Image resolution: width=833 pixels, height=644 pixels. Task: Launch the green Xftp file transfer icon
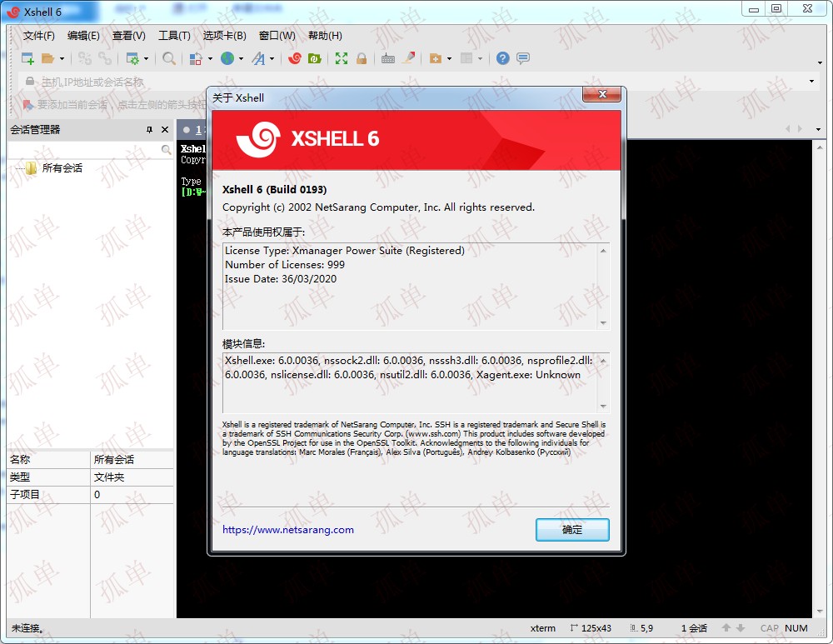click(x=315, y=58)
